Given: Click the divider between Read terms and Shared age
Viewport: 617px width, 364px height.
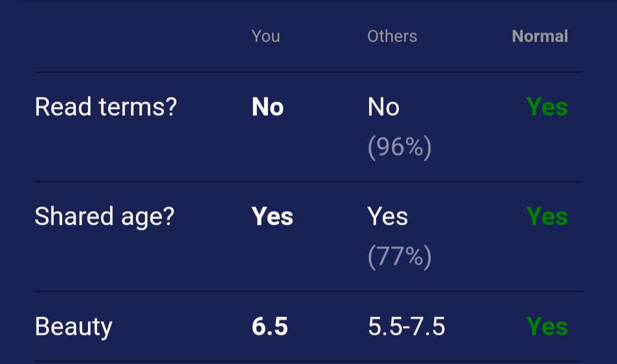Looking at the screenshot, I should 308,182.
